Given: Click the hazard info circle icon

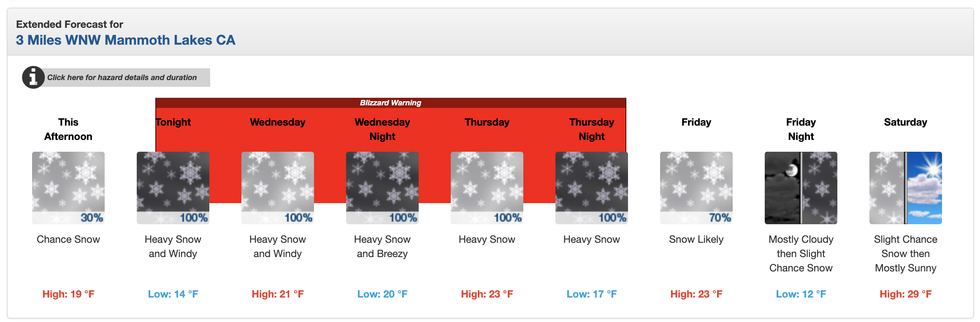Looking at the screenshot, I should 33,77.
